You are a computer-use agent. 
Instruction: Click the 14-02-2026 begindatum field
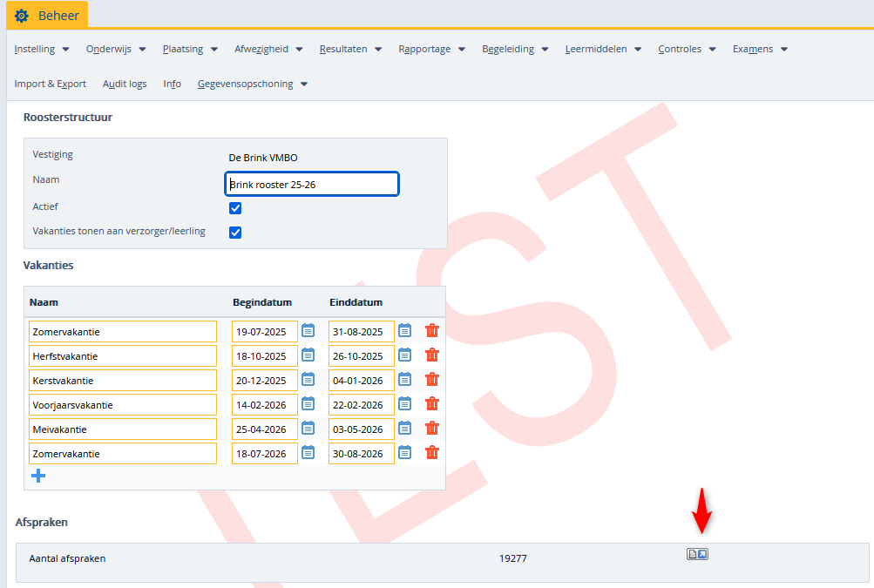(265, 405)
